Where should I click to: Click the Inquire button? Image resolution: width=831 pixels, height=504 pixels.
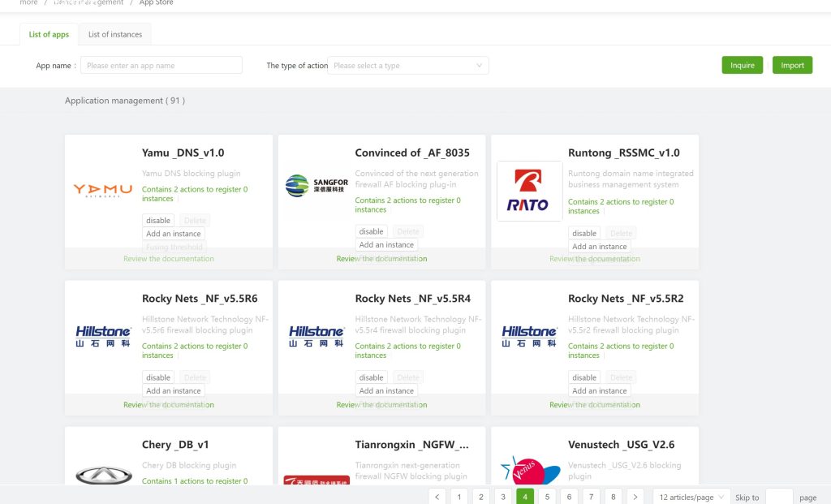[742, 65]
